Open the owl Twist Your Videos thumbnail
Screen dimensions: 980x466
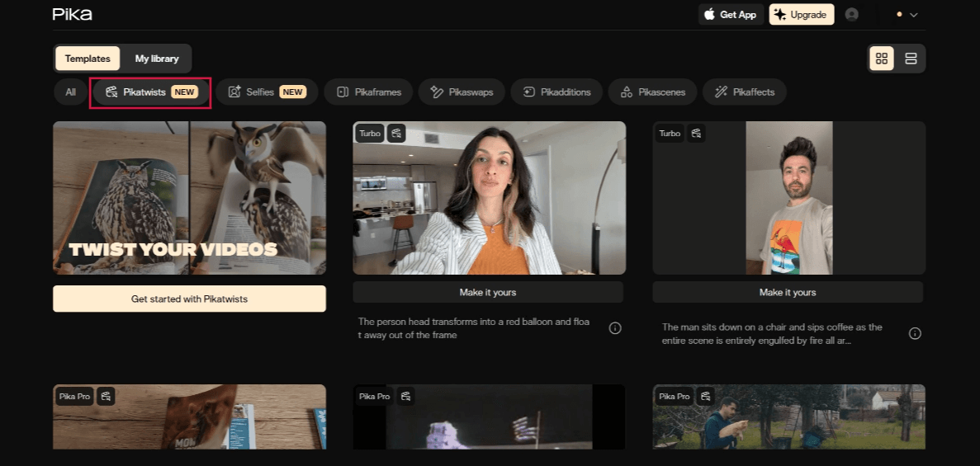tap(189, 198)
